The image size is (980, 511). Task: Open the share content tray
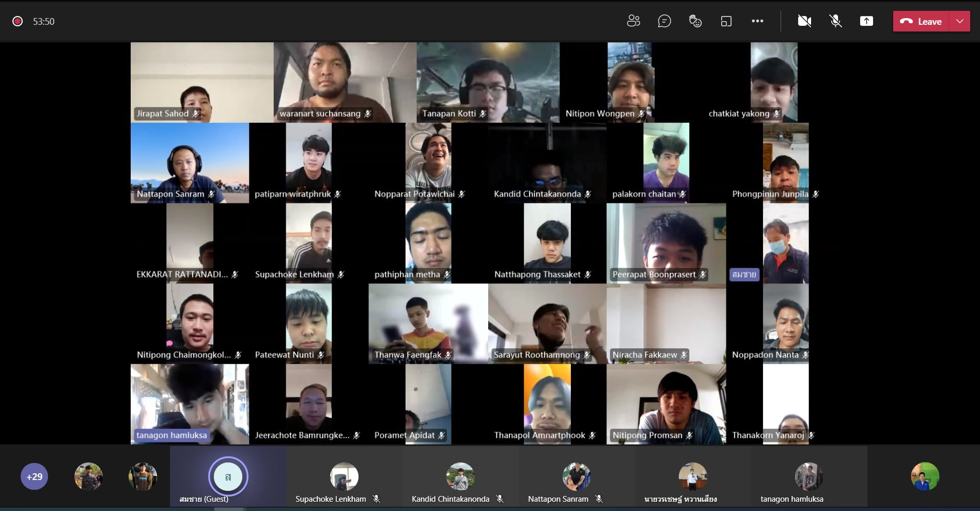(x=866, y=21)
